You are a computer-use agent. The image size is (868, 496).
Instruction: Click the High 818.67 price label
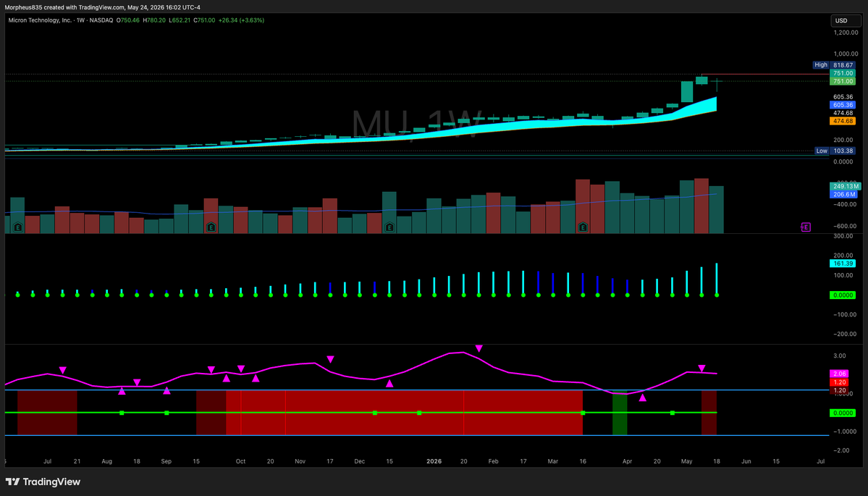834,64
